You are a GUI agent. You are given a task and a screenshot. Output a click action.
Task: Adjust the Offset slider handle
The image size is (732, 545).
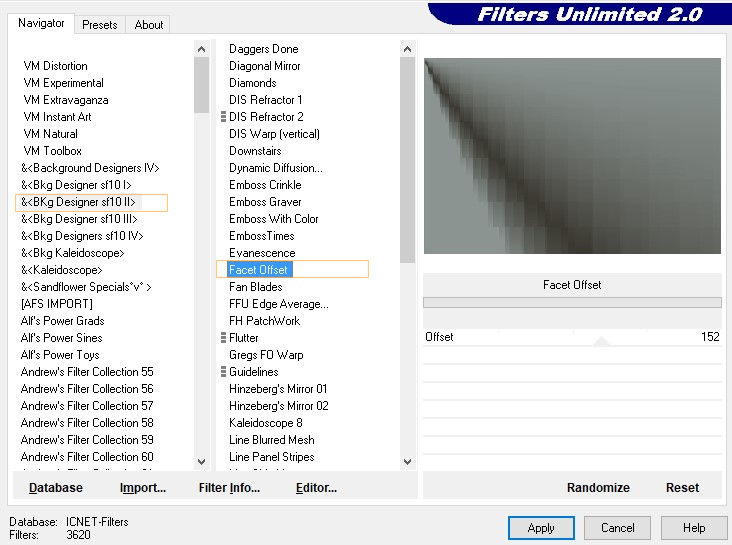coord(601,341)
